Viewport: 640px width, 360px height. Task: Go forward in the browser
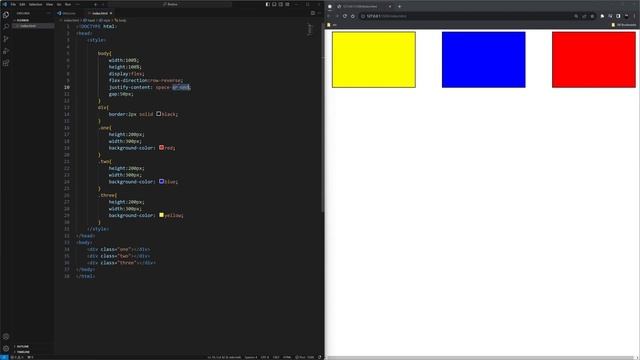337,16
